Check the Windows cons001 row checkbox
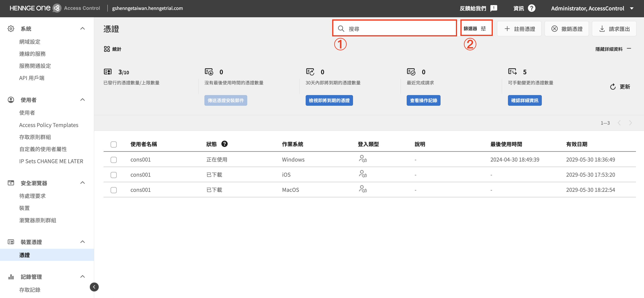 pyautogui.click(x=114, y=159)
